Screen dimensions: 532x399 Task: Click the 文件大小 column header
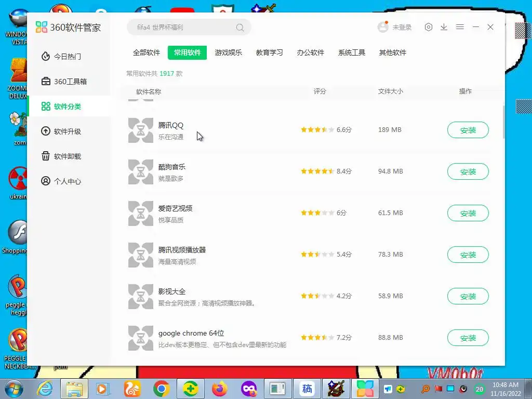391,91
